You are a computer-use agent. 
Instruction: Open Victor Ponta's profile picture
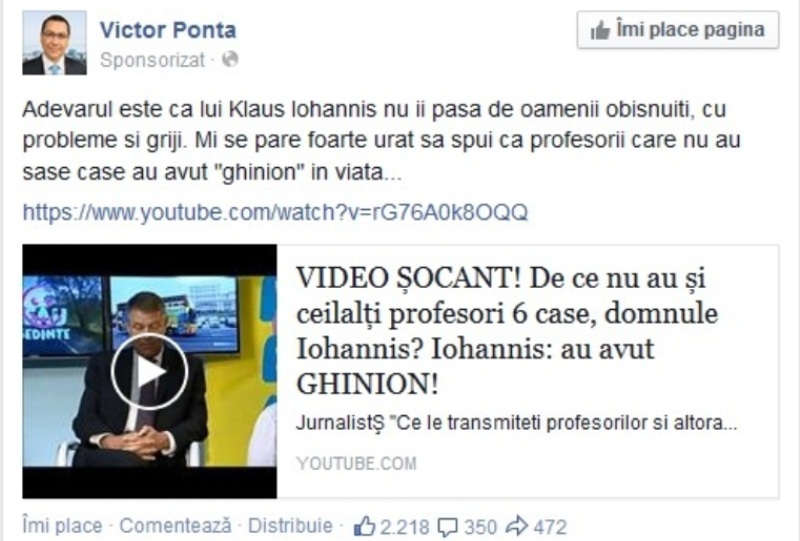click(55, 43)
